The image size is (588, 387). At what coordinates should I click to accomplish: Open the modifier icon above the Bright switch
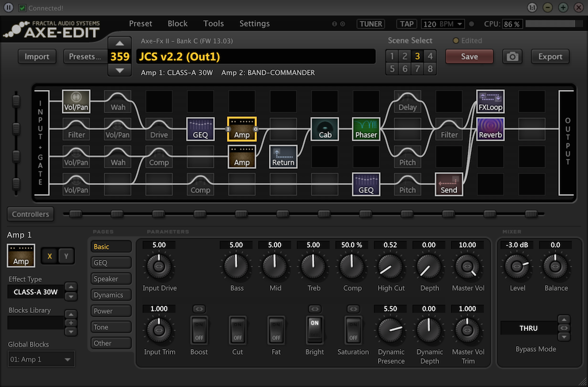coord(315,309)
